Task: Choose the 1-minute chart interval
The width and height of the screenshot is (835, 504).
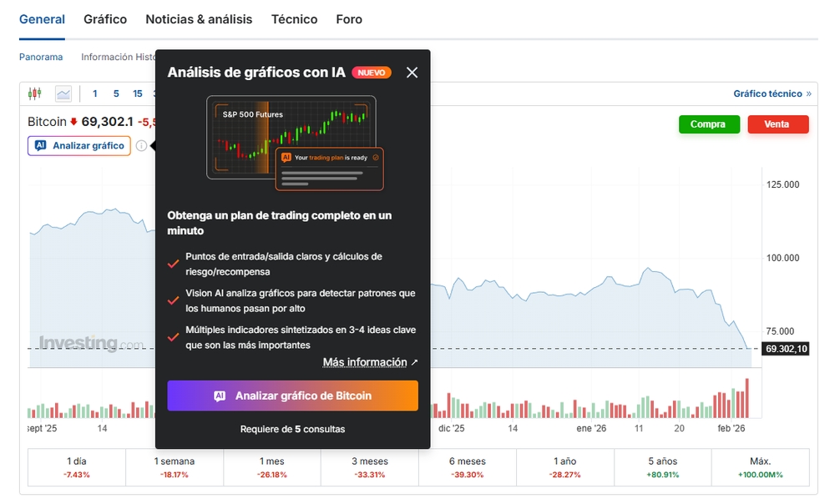Action: click(x=95, y=93)
